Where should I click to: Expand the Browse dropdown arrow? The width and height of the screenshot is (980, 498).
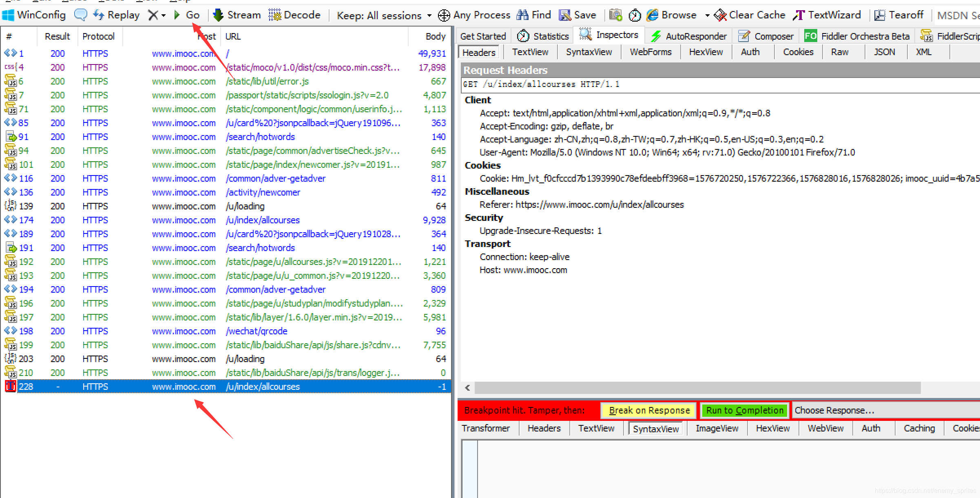click(x=707, y=16)
